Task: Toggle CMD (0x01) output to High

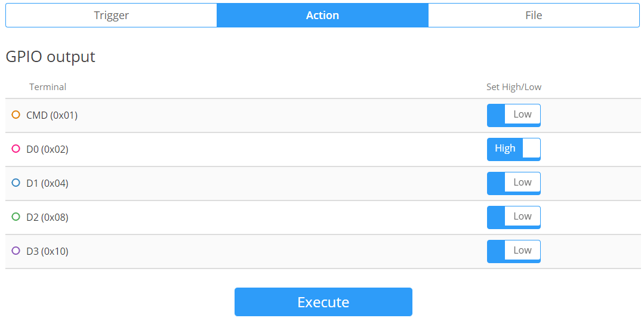Action: click(513, 115)
